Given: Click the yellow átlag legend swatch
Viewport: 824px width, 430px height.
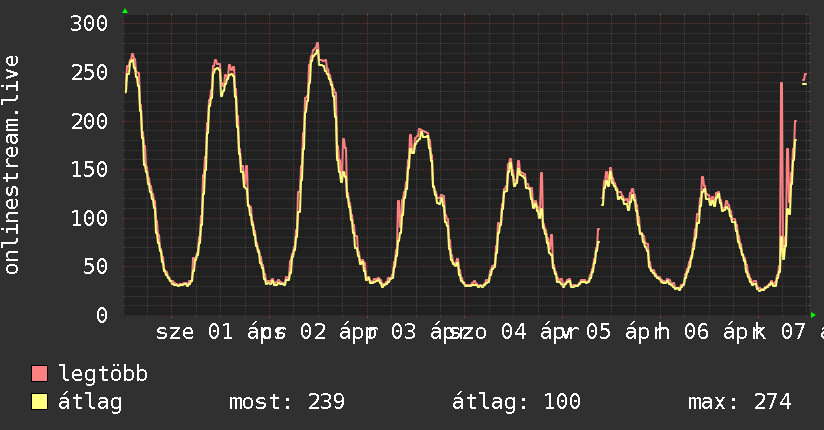Looking at the screenshot, I should (x=40, y=402).
